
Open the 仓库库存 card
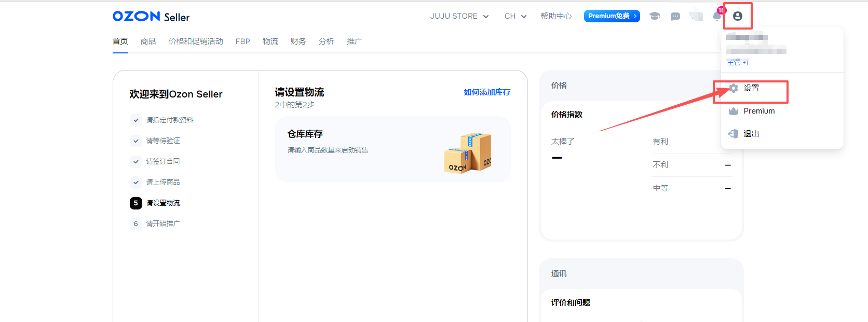(x=392, y=149)
